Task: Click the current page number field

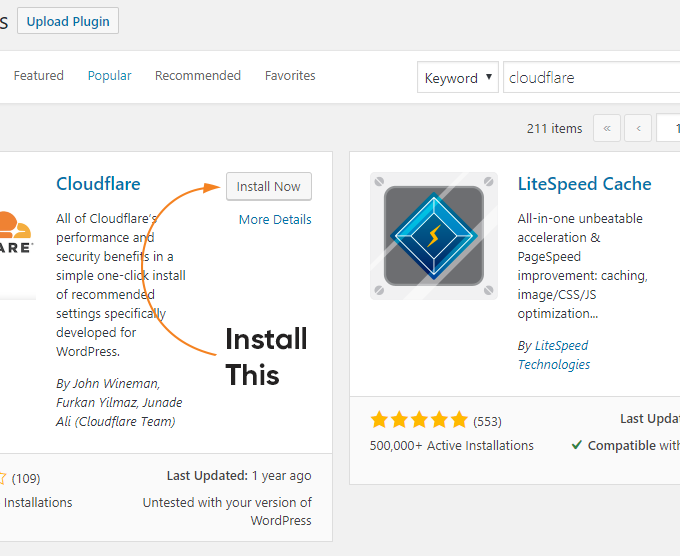Action: point(668,129)
